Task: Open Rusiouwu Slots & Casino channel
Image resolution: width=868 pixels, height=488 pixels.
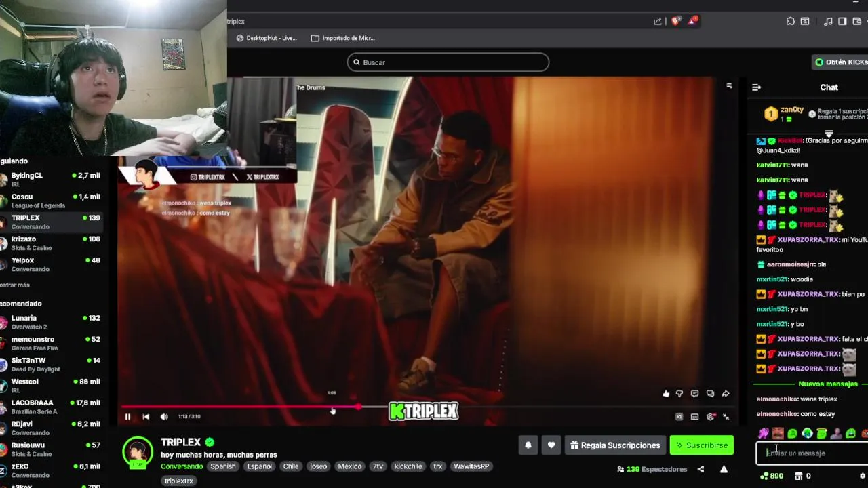Action: [x=51, y=449]
